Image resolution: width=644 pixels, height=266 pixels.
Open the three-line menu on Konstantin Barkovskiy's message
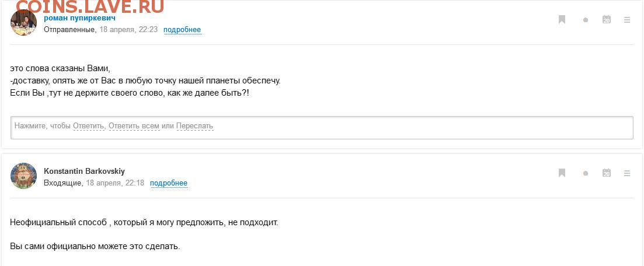click(x=627, y=173)
